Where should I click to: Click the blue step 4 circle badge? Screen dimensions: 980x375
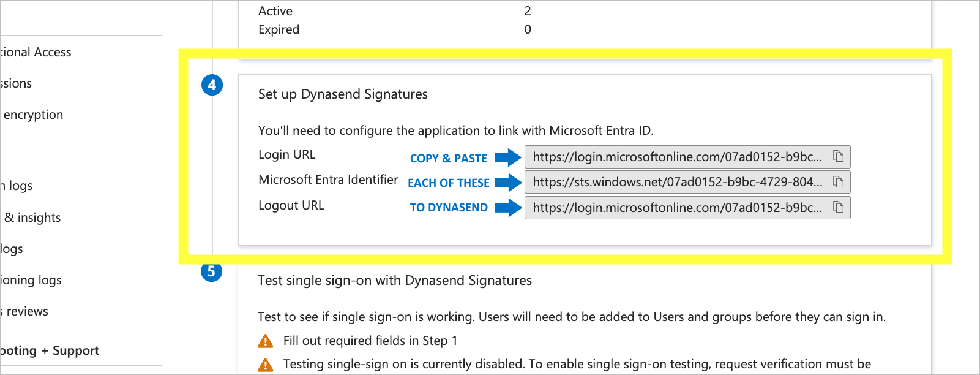pos(212,86)
